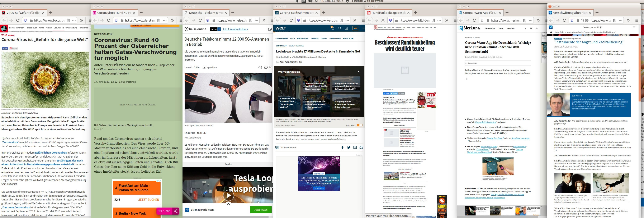644x218 pixels.
Task: Open page actions menu in welt.de address bar
Action: (347, 20)
